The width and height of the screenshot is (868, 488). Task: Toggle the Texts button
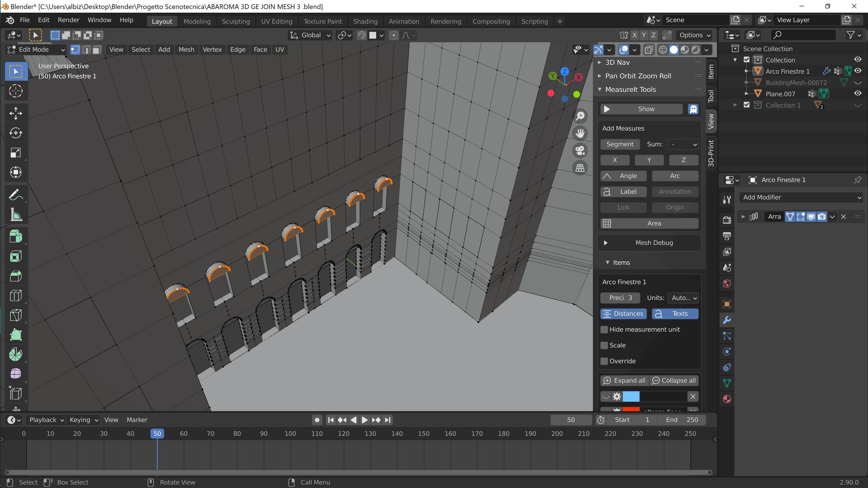[675, 314]
